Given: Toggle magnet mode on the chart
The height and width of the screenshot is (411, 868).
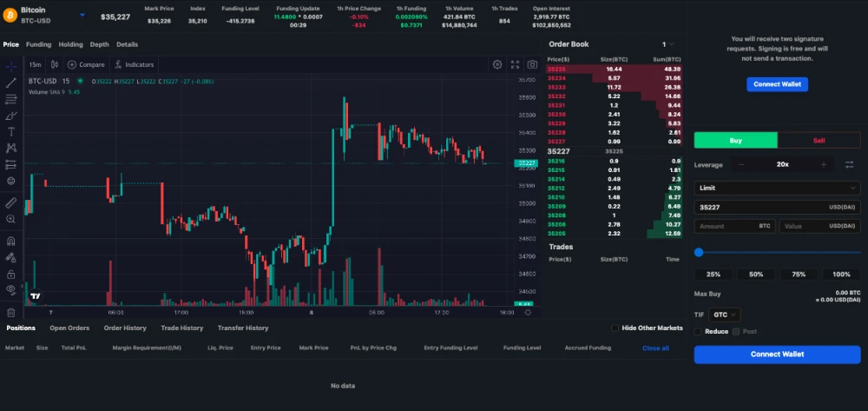Looking at the screenshot, I should click(x=10, y=241).
